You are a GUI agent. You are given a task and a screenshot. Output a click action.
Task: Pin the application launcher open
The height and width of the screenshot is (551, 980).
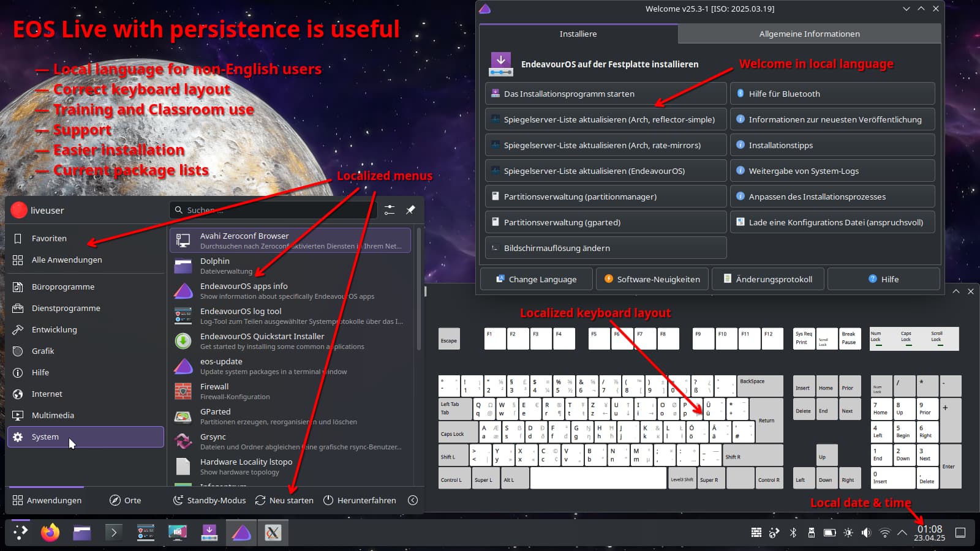click(x=410, y=210)
